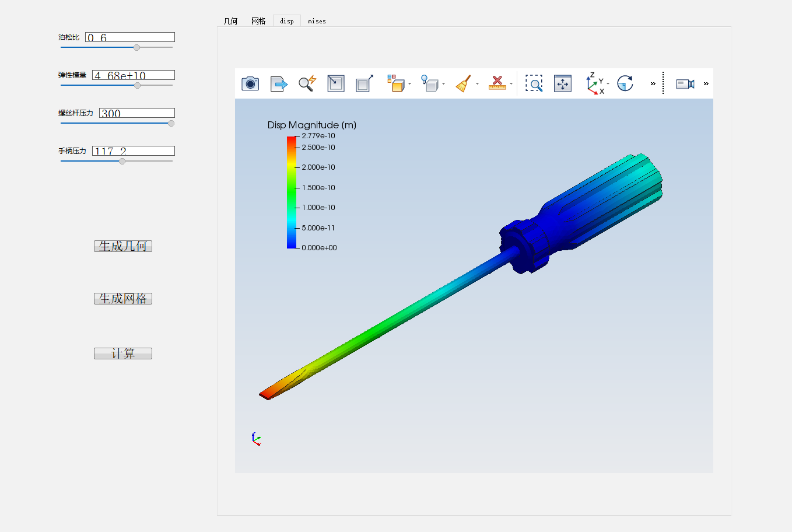Image resolution: width=792 pixels, height=532 pixels.
Task: Click the 手柄压力 input field
Action: tap(134, 151)
